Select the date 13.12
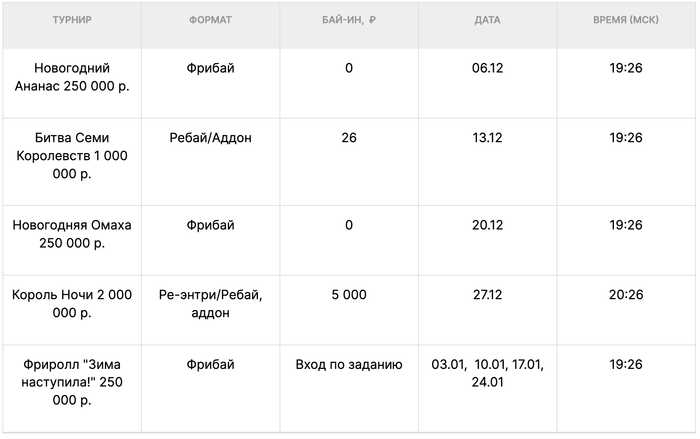The width and height of the screenshot is (700, 439). pyautogui.click(x=487, y=138)
